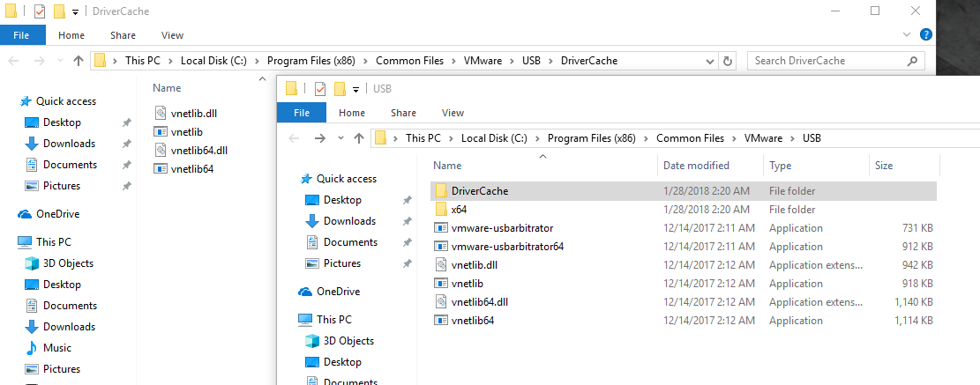Select the x64 folder

(459, 210)
